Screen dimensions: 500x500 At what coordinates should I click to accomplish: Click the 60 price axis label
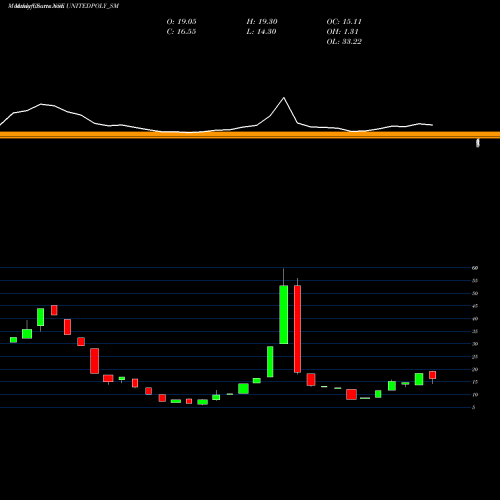click(475, 268)
